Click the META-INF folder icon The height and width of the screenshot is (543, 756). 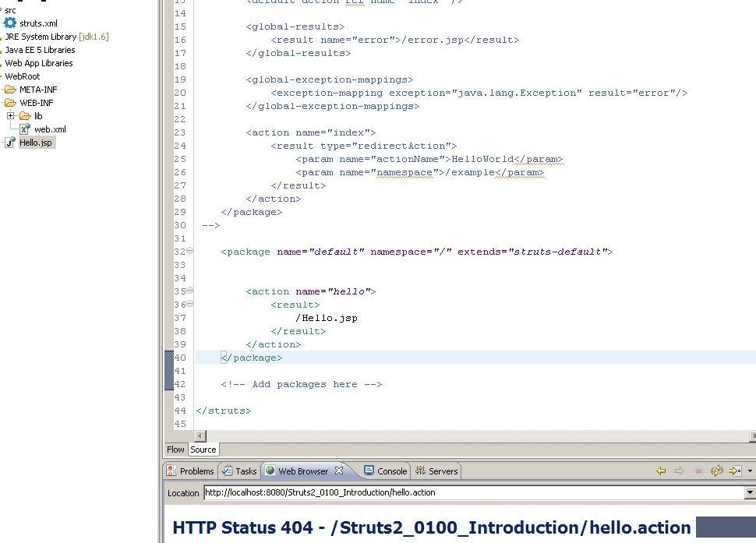pos(10,90)
